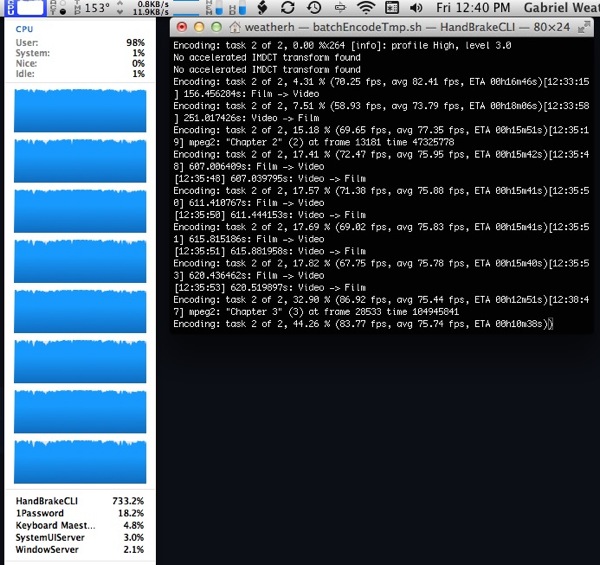Open the iStat HD disk usage meter
600x565 pixels.
click(x=238, y=8)
